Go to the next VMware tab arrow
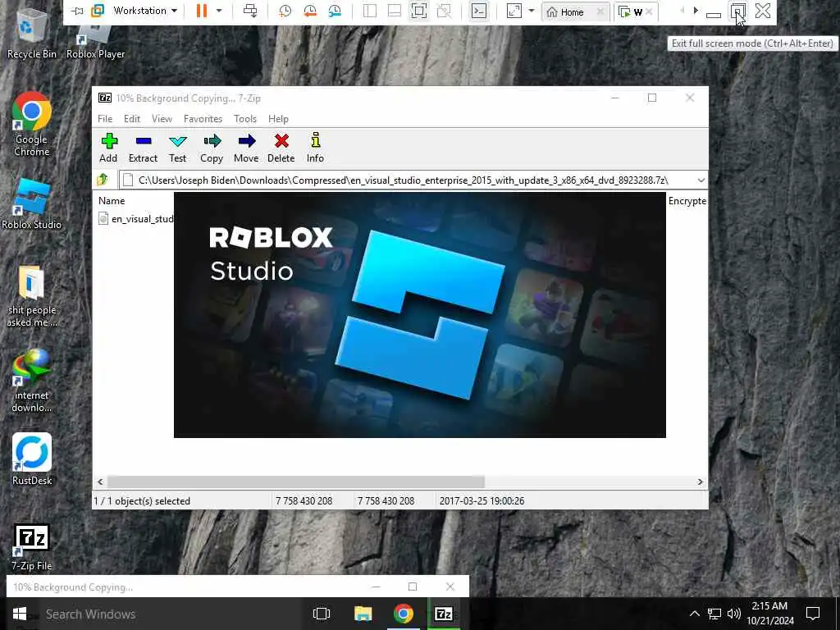The height and width of the screenshot is (630, 840). click(696, 11)
